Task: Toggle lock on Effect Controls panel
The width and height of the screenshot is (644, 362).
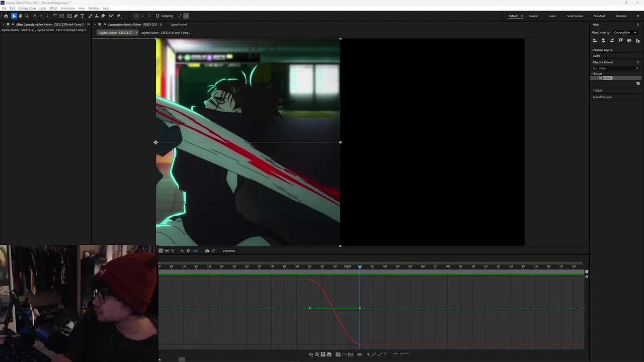Action: pos(13,24)
